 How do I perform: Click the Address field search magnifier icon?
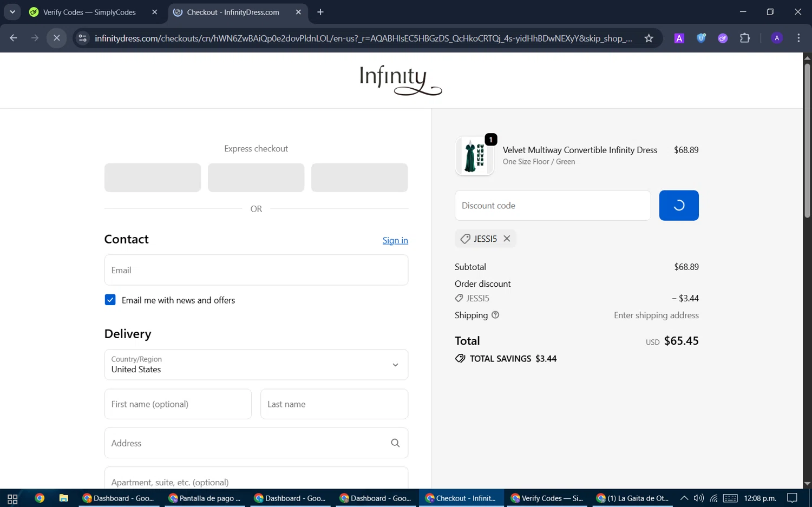(x=395, y=443)
